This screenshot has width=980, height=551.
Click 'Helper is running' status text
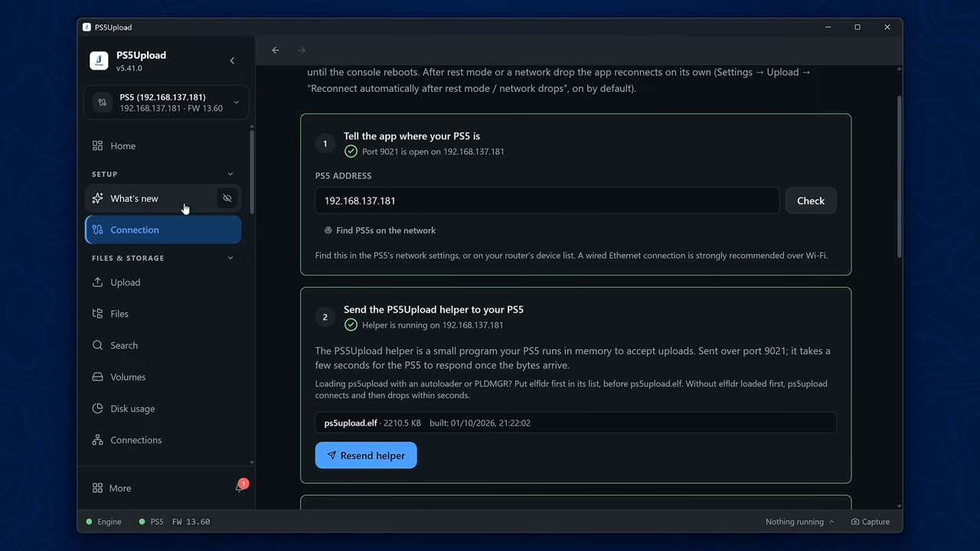click(x=433, y=325)
